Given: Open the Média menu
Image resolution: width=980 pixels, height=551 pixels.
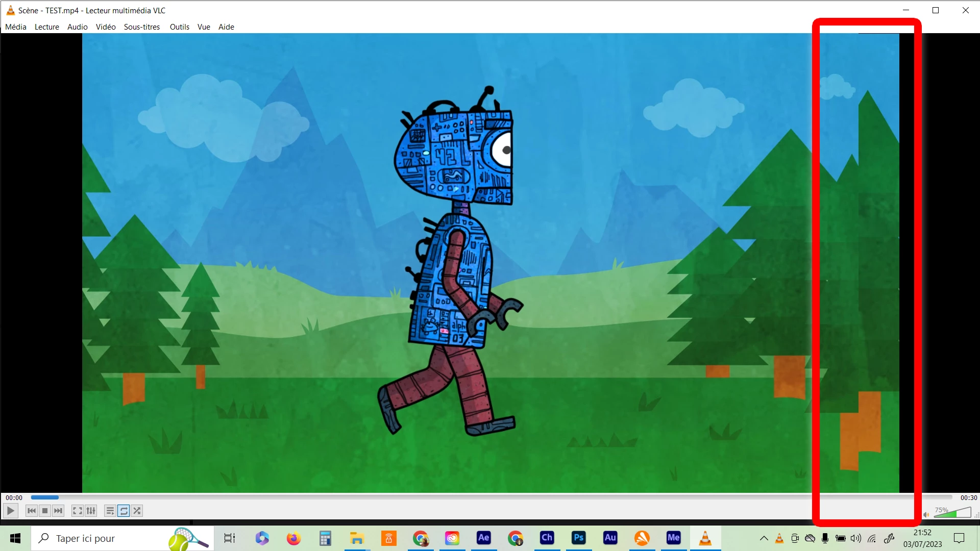Looking at the screenshot, I should coord(16,27).
